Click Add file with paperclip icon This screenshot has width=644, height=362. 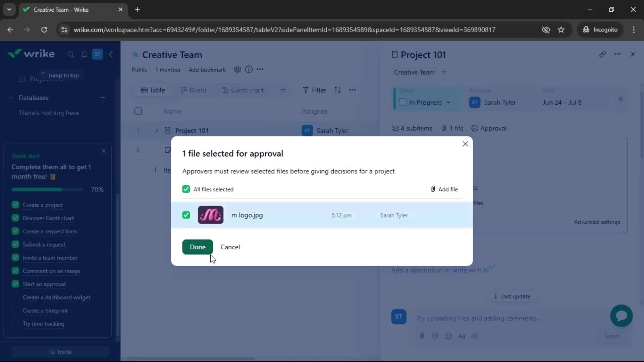coord(444,189)
